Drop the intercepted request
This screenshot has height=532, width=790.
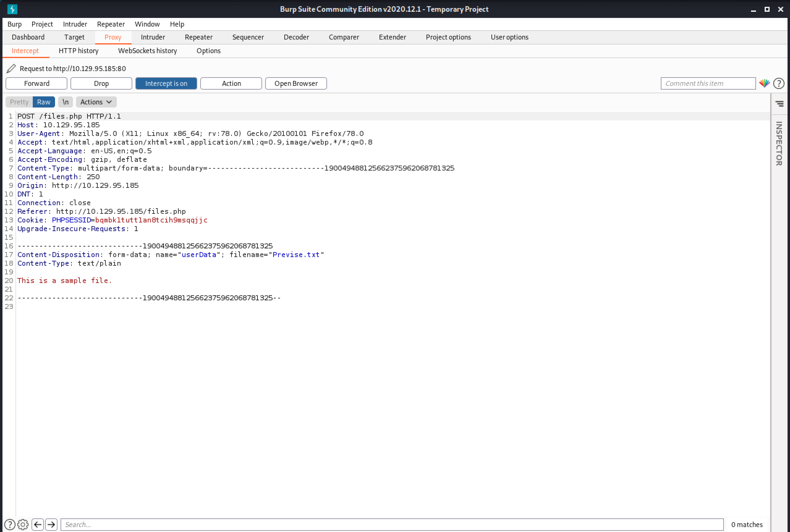(x=101, y=83)
